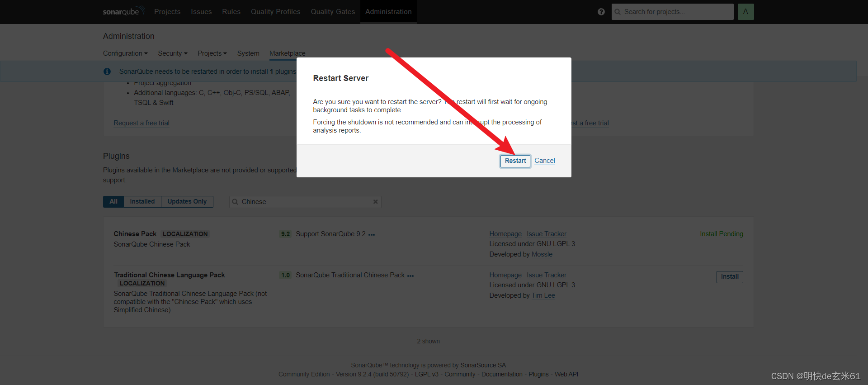
Task: Open Rules in top navigation
Action: pos(231,12)
